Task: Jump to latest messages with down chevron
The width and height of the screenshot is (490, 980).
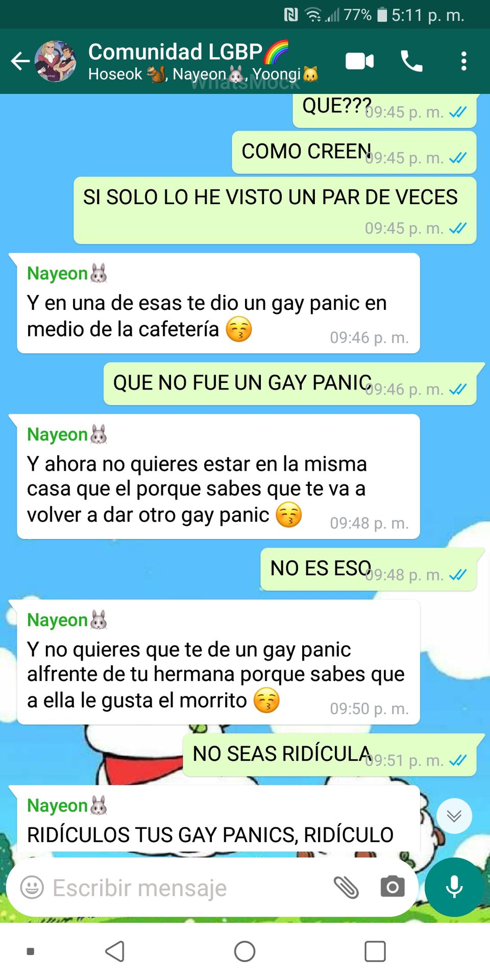Action: [454, 816]
